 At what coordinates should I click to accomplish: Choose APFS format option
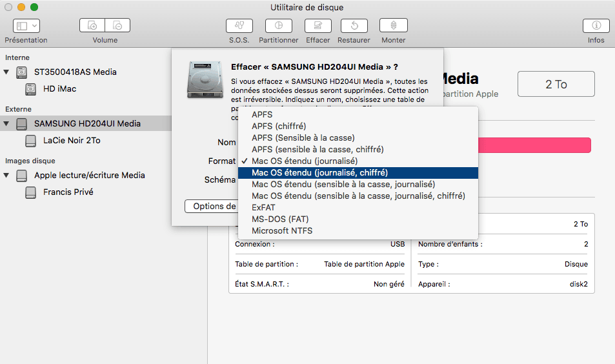(358, 114)
